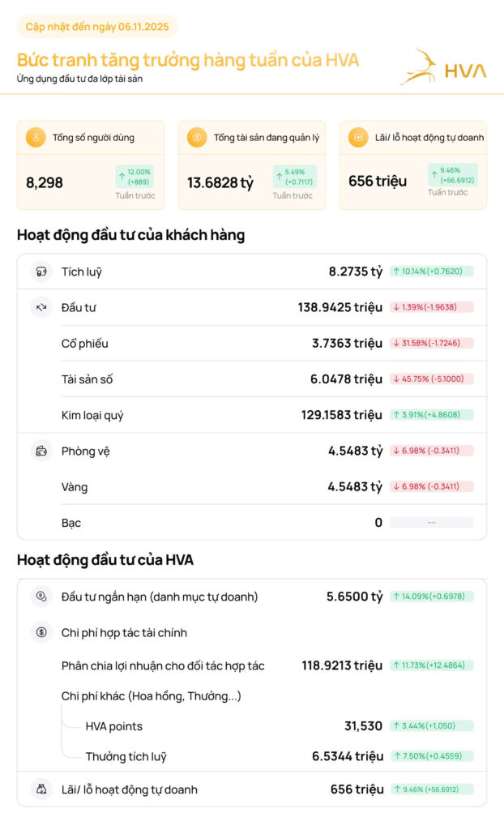Screen dimensions: 504x830
Task: Click the user icon beside Tổng số người dùng
Action: 35,138
